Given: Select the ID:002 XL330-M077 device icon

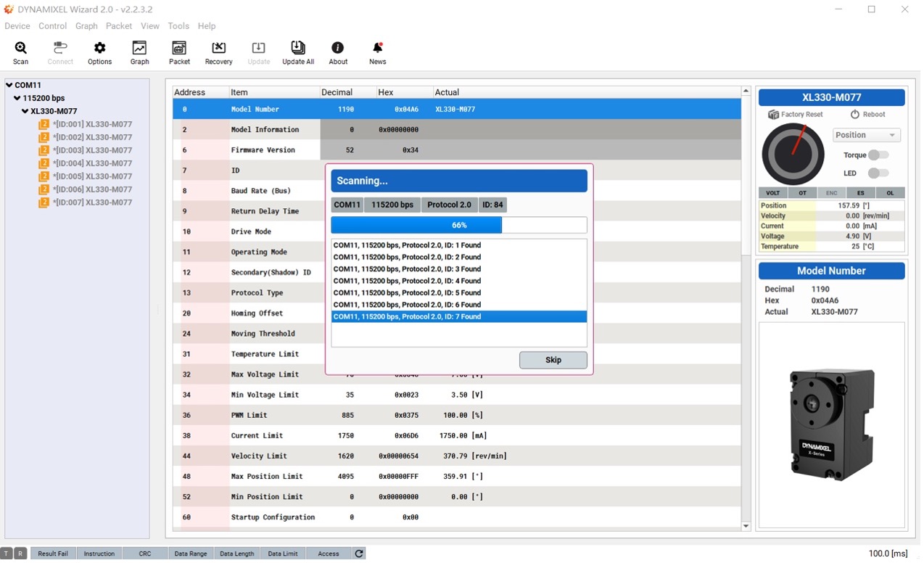Looking at the screenshot, I should pyautogui.click(x=44, y=137).
